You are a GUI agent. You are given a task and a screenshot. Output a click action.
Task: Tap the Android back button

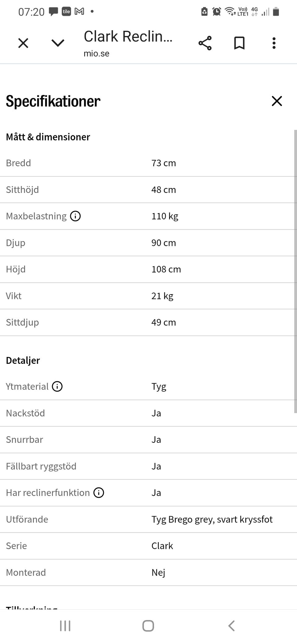231,626
